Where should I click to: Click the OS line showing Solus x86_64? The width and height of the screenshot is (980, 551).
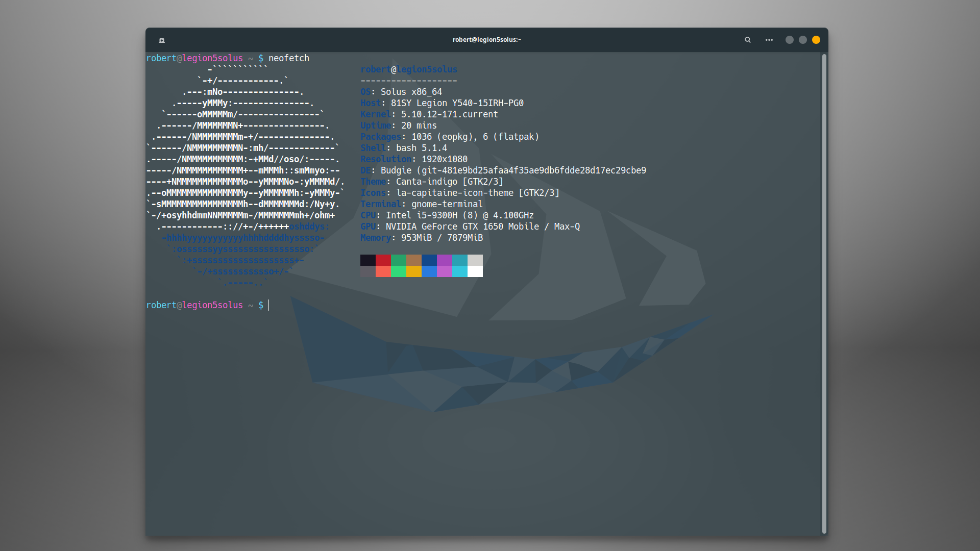[x=401, y=92]
